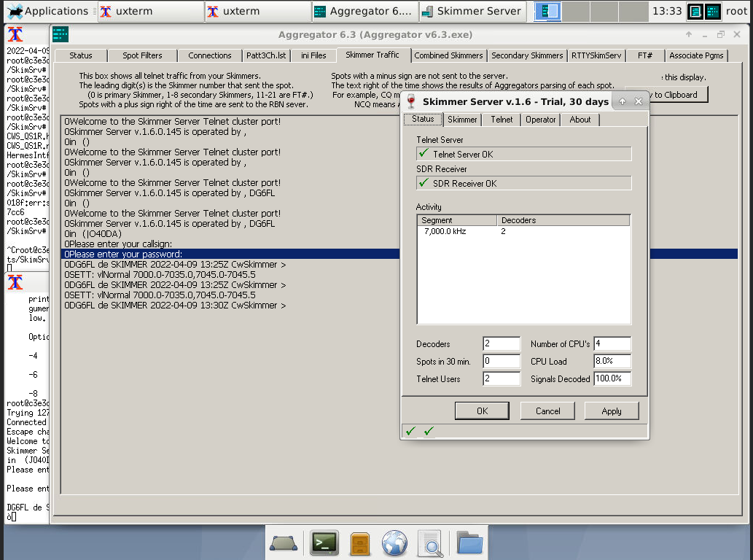
Task: Click the Skimmer Server wine glass icon
Action: point(411,101)
